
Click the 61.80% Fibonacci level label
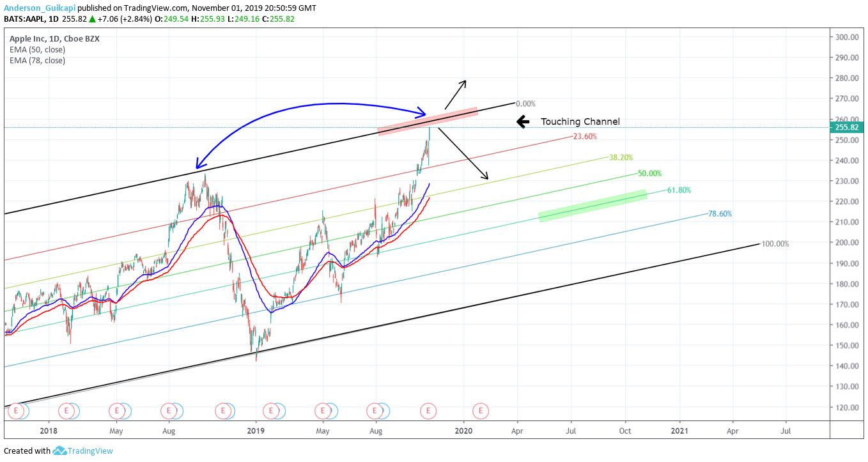pos(679,190)
